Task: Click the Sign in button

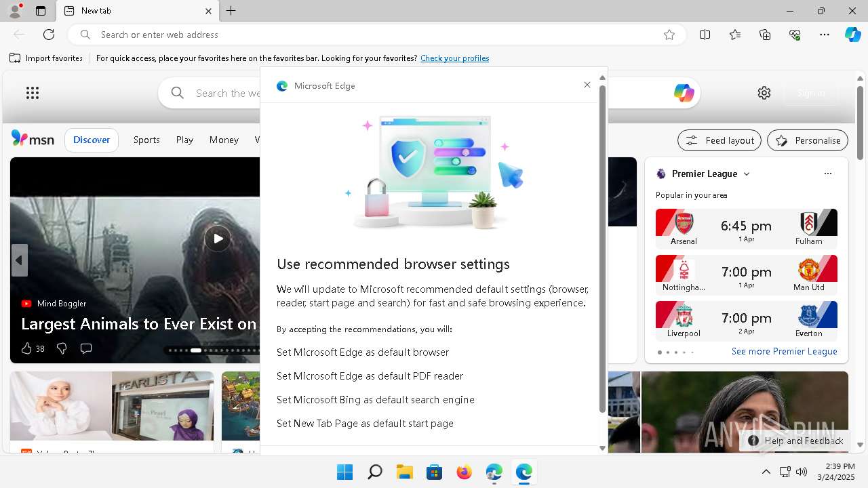Action: tap(811, 93)
